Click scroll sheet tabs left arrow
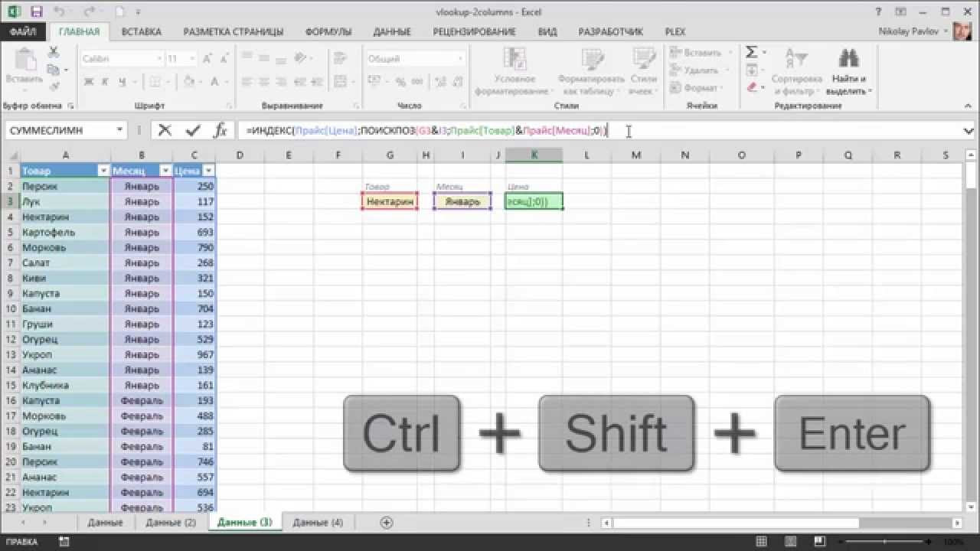Image resolution: width=980 pixels, height=551 pixels. point(22,523)
